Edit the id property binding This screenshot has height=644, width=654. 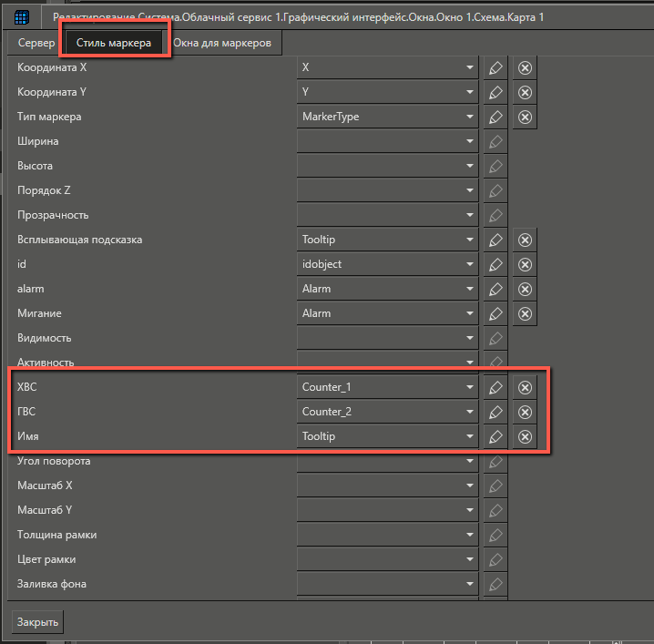[x=495, y=265]
